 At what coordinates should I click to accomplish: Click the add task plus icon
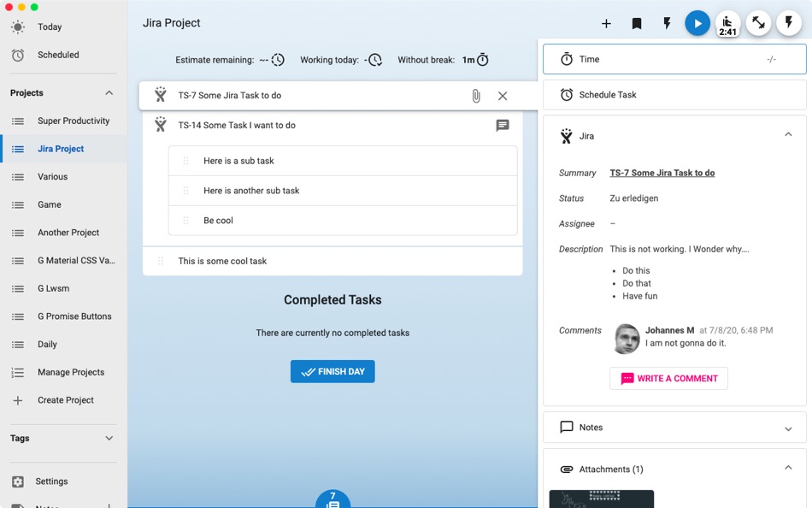point(606,23)
